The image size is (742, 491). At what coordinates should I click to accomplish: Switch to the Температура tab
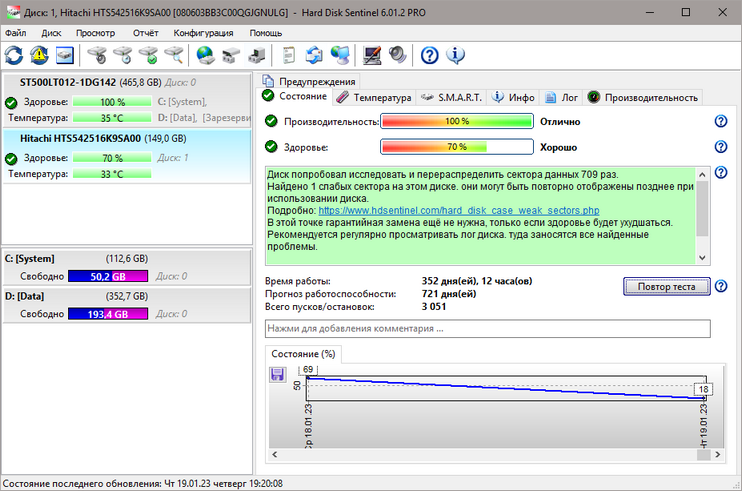pyautogui.click(x=374, y=97)
